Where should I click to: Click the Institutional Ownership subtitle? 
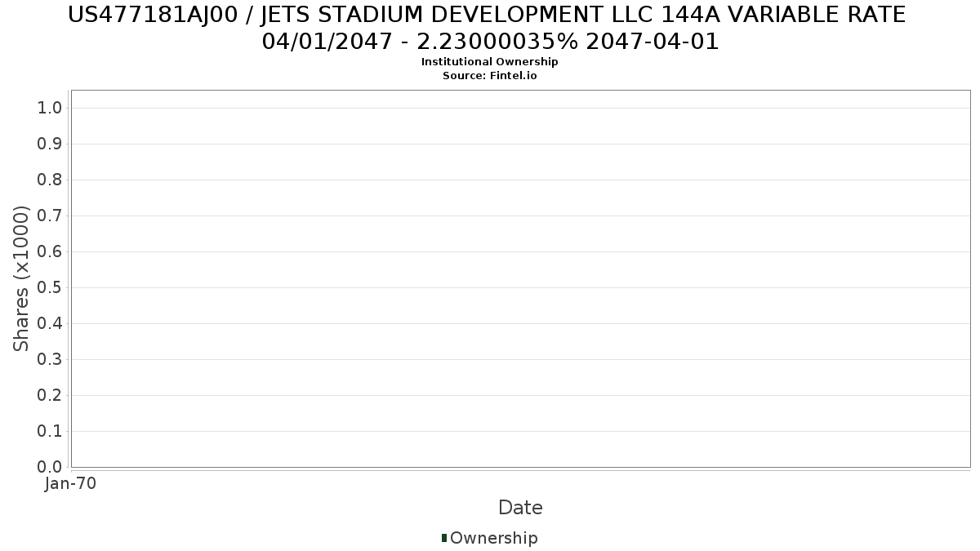(x=490, y=62)
